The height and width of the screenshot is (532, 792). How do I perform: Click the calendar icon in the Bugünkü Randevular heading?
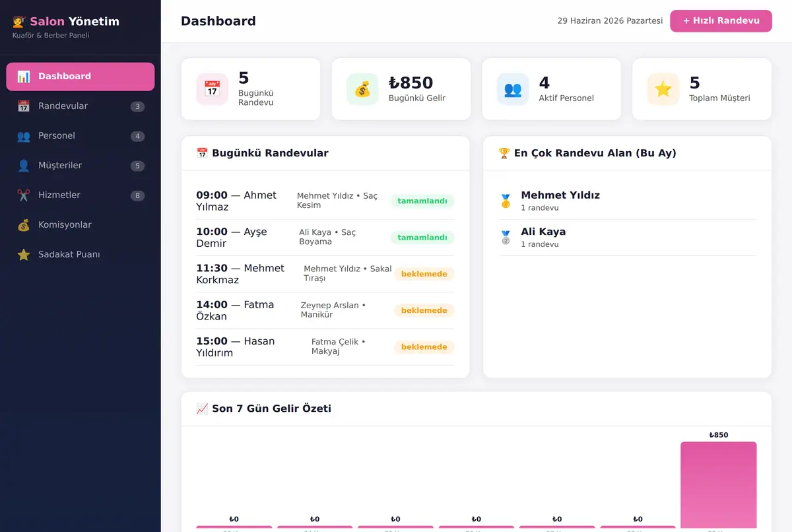202,153
